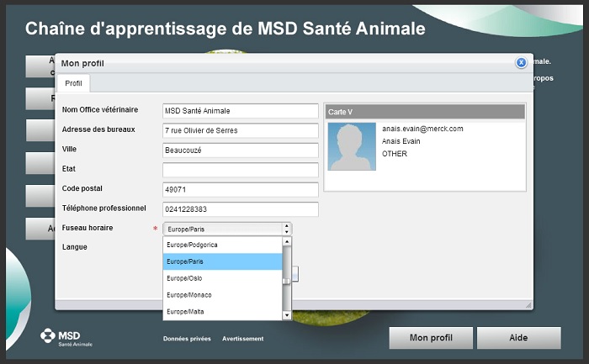Image resolution: width=589 pixels, height=364 pixels.
Task: Click the Anais Evain name text
Action: click(x=401, y=141)
